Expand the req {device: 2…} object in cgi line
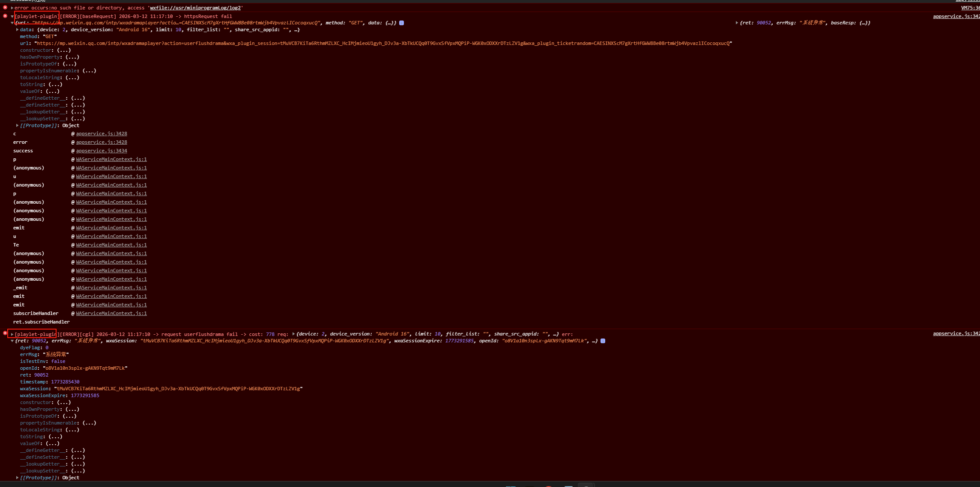Viewport: 980px width, 487px height. [293, 334]
